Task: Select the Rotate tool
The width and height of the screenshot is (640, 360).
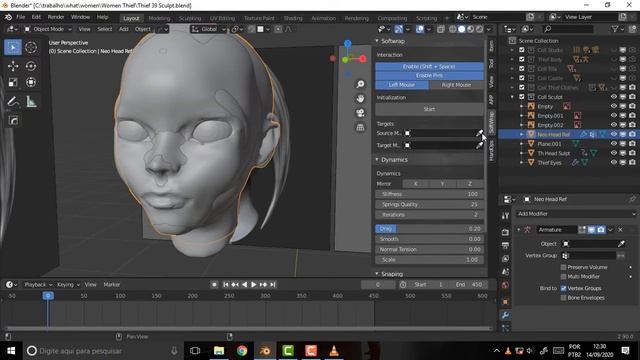Action: tap(31, 66)
